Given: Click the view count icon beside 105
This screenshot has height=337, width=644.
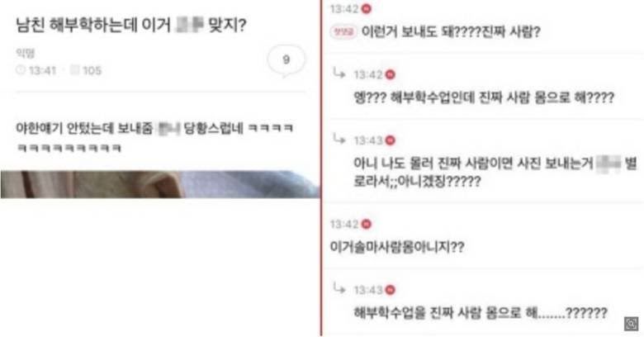Looking at the screenshot, I should tap(74, 70).
